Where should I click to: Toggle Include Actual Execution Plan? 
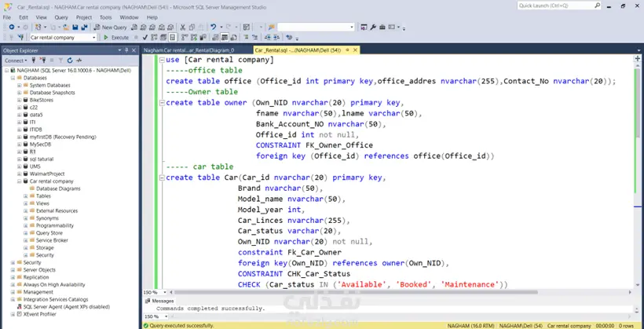(185, 38)
